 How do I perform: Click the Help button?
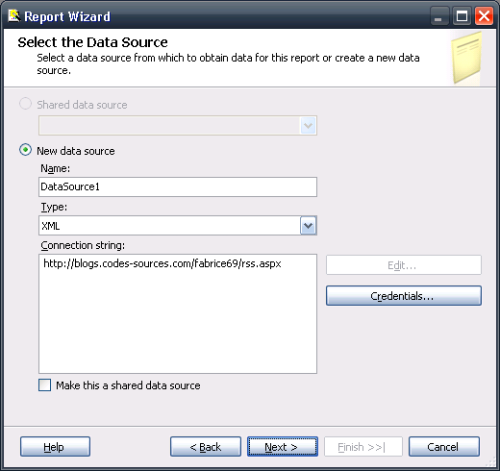[x=55, y=447]
